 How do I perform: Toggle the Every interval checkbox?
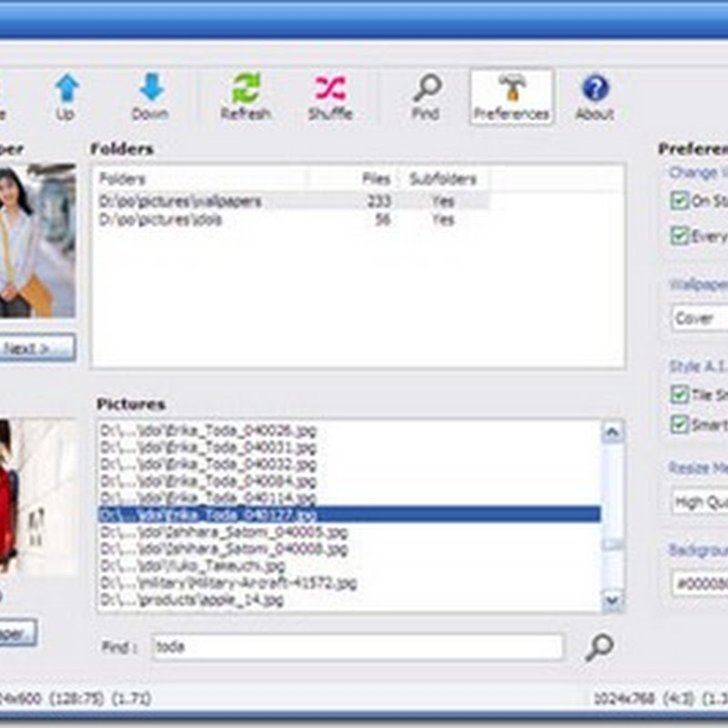tap(679, 236)
